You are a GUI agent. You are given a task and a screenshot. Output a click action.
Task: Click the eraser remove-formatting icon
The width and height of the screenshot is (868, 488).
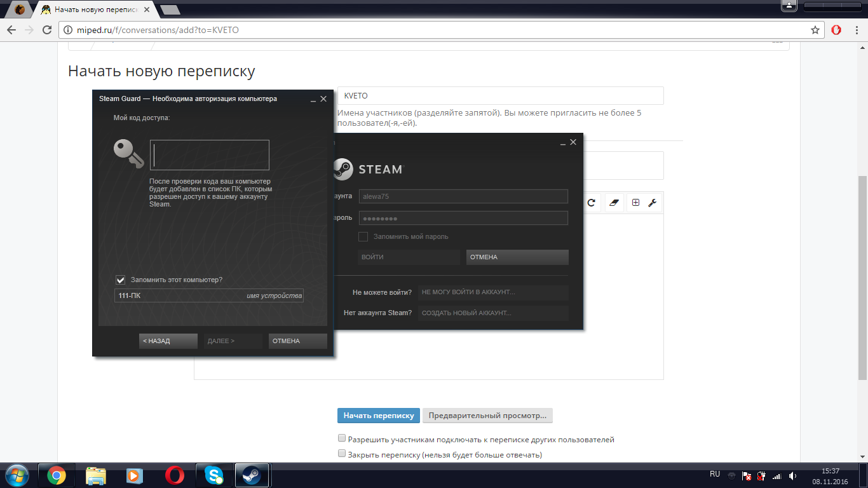click(x=613, y=203)
